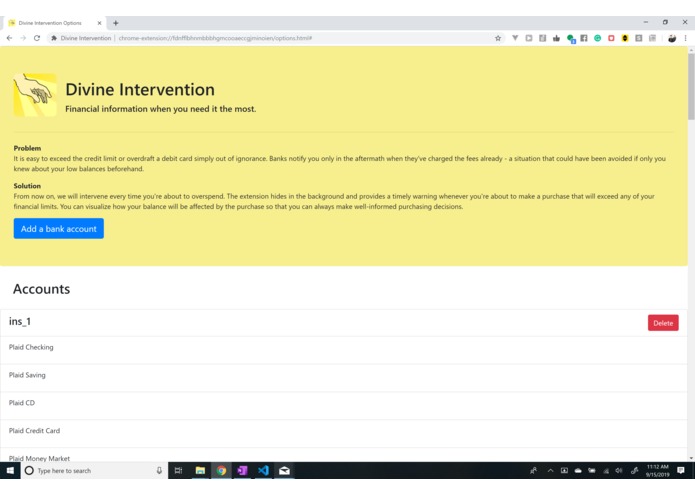Open the green extension with blue badge
This screenshot has width=695, height=494.
tap(570, 39)
